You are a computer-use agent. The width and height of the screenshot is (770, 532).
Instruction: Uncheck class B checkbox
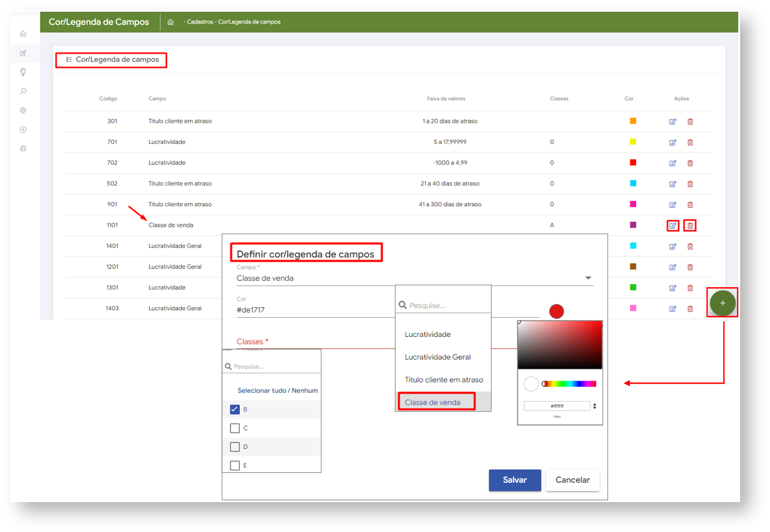235,409
